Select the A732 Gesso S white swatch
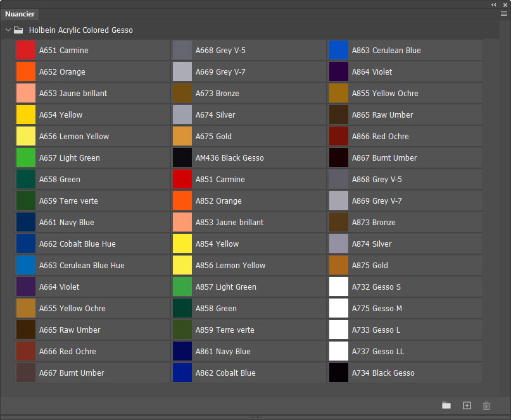 [339, 287]
